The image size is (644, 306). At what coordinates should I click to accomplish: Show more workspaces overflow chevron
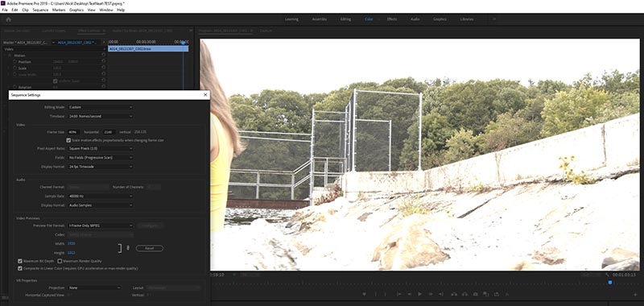494,19
